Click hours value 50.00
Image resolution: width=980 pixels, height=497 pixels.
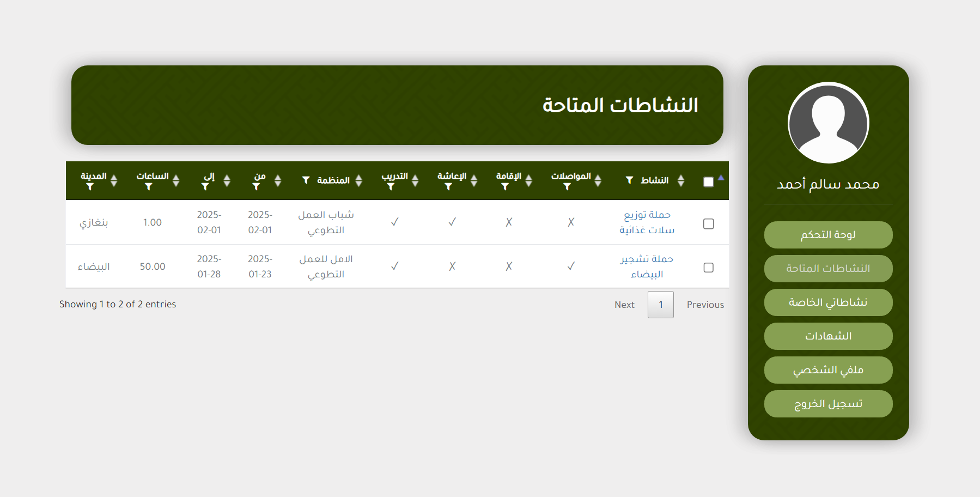(x=153, y=266)
